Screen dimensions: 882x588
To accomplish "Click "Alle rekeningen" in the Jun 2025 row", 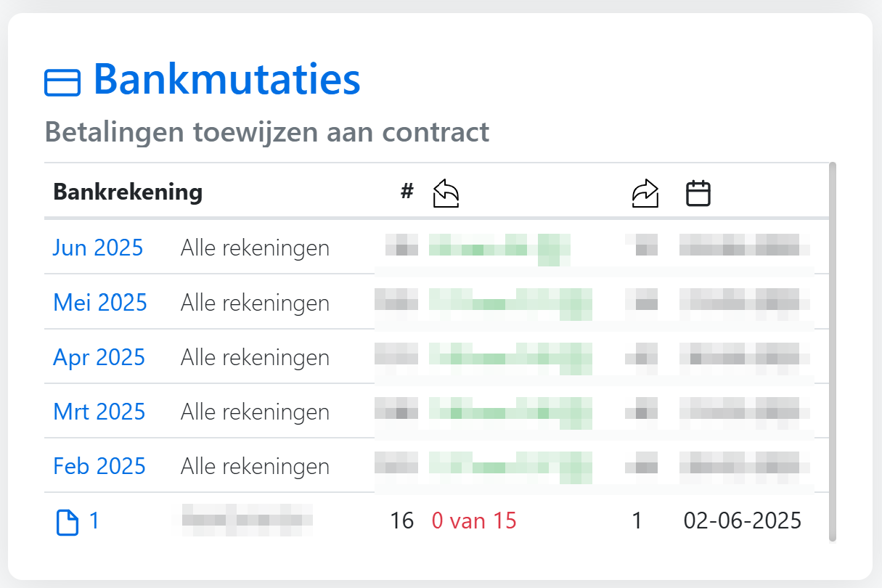I will 255,248.
